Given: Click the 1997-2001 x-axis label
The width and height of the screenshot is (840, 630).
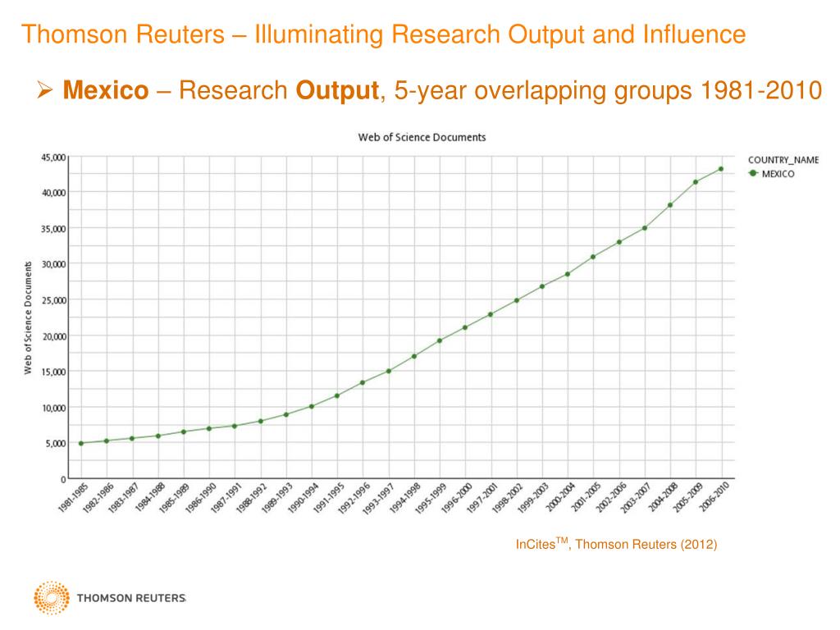Looking at the screenshot, I should 482,498.
